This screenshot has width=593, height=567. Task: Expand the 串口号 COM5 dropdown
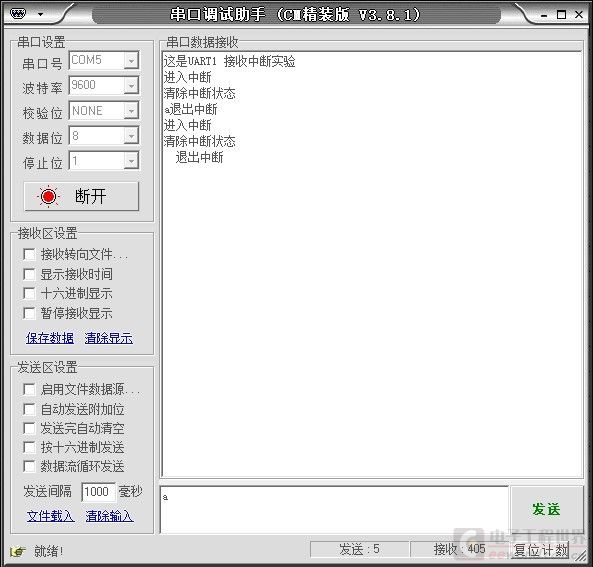pos(131,61)
